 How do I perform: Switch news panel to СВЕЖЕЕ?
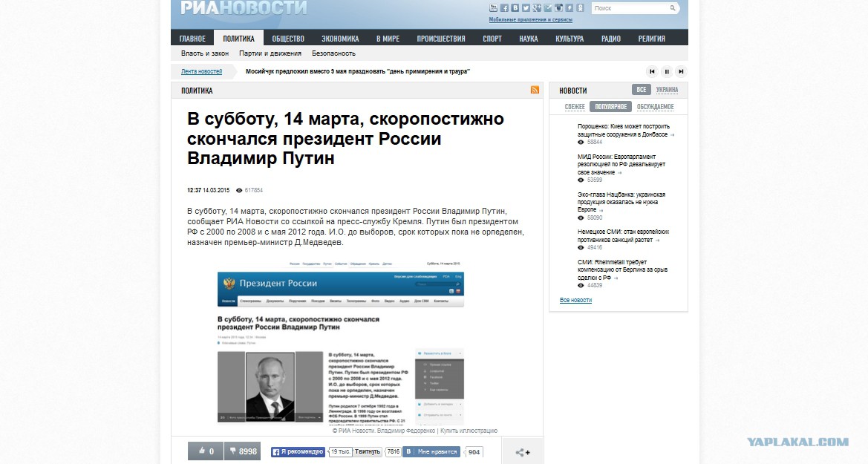(x=575, y=107)
